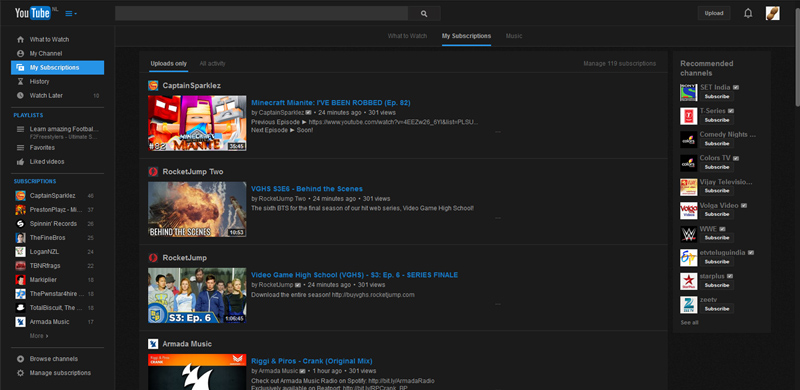Click the YouTube logo

coord(34,13)
